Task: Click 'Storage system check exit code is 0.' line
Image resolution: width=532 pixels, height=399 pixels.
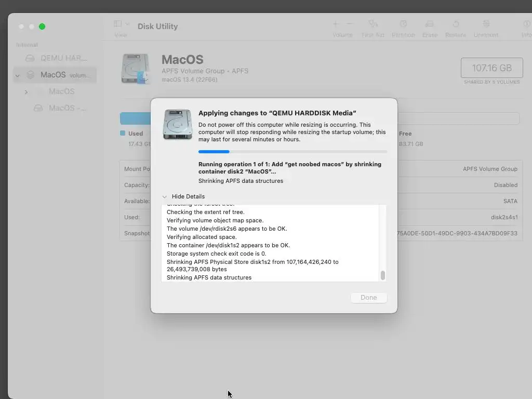Action: [x=217, y=254]
